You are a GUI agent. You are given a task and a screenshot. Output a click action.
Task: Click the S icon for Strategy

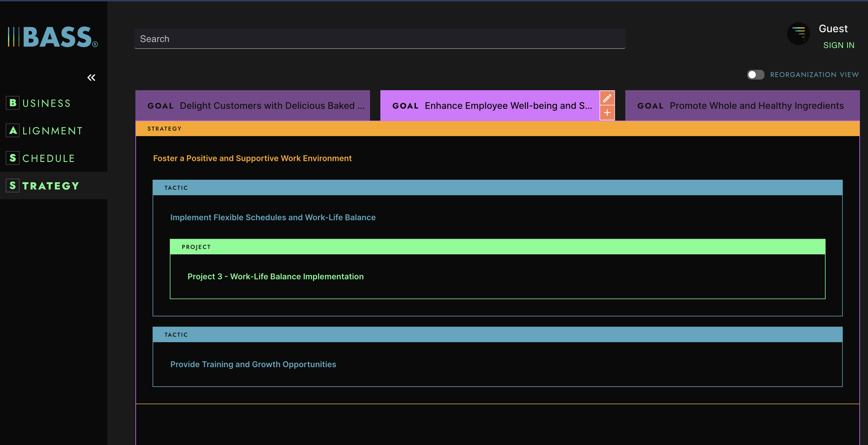(x=13, y=186)
